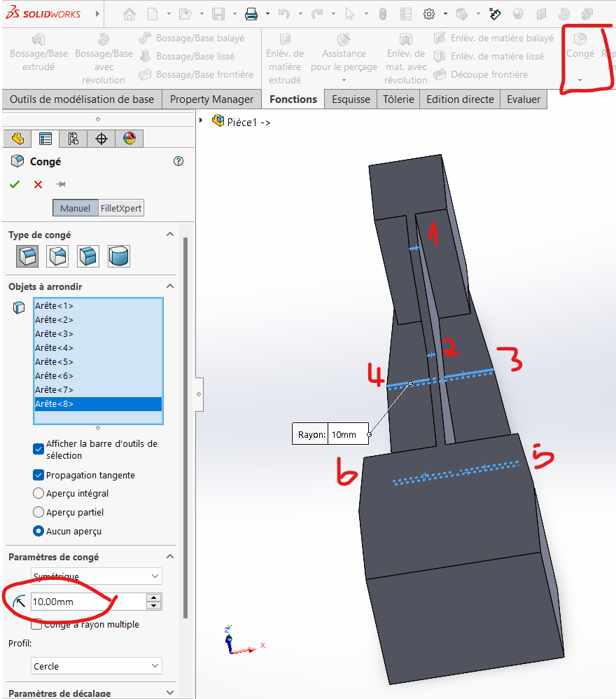Viewport: 616px width, 699px height.
Task: Click the Rebuild traffic light icon
Action: pos(383,14)
